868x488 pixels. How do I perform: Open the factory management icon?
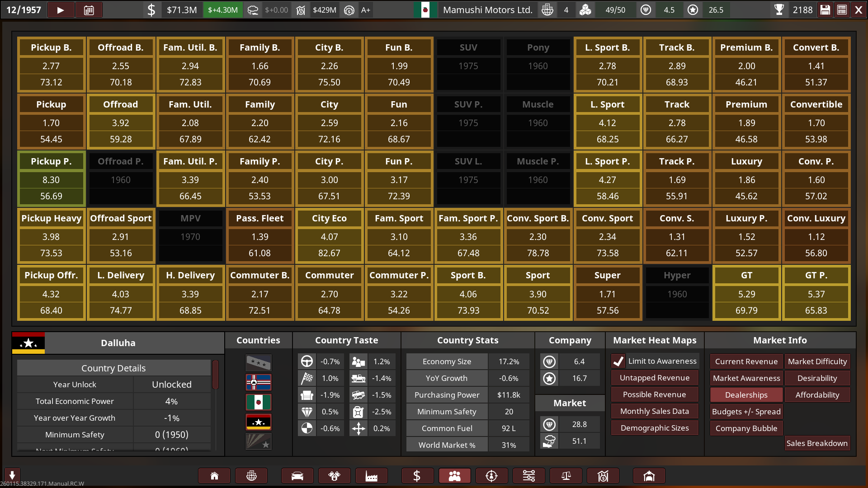[371, 476]
